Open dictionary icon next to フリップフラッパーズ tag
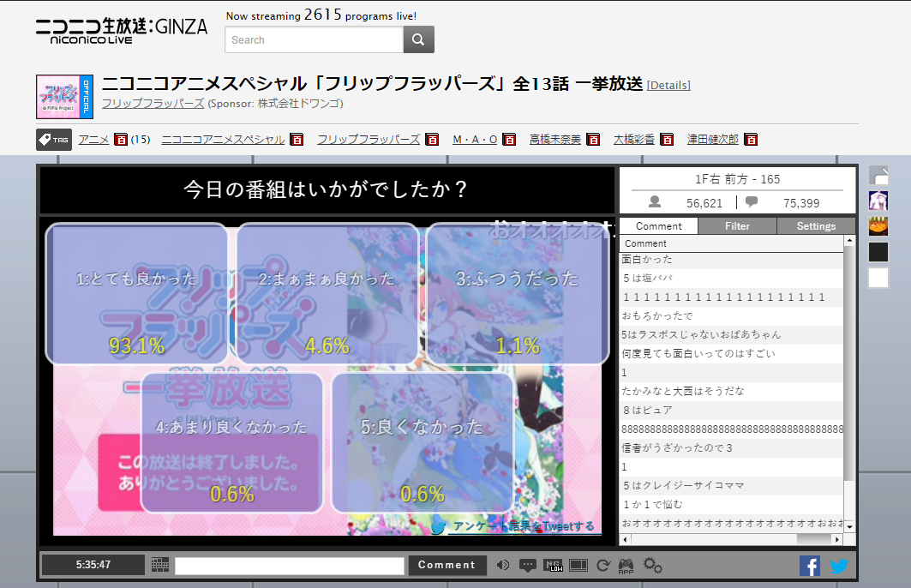This screenshot has height=588, width=911. 432,140
